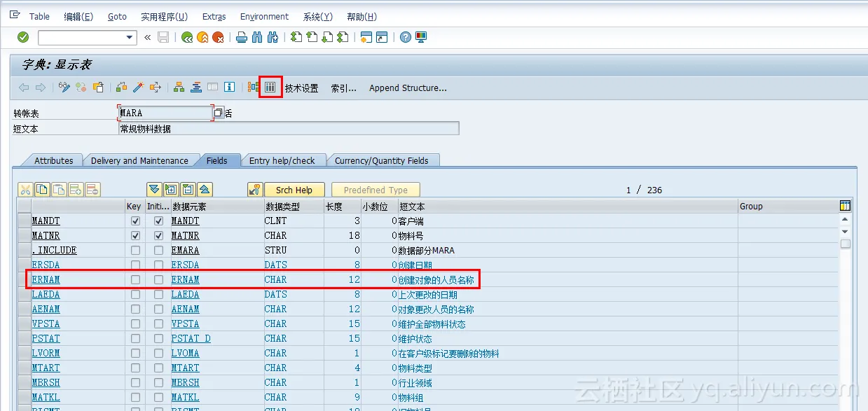The height and width of the screenshot is (411, 868).
Task: Open the Goto menu
Action: point(118,16)
